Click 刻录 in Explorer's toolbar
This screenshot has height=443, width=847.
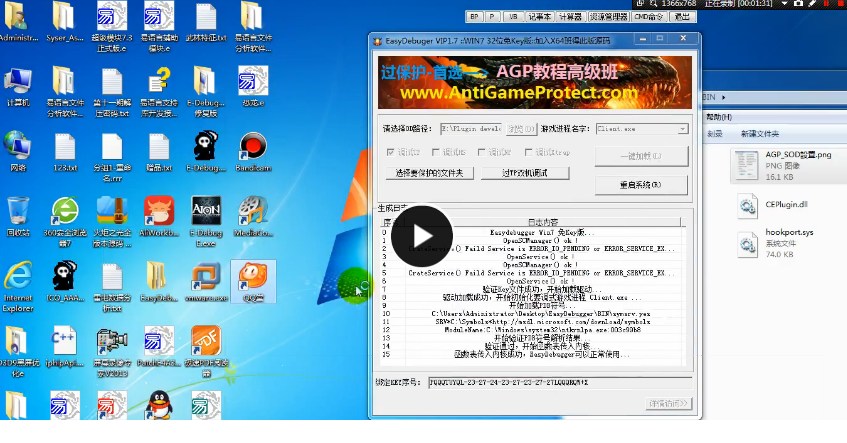[x=715, y=134]
